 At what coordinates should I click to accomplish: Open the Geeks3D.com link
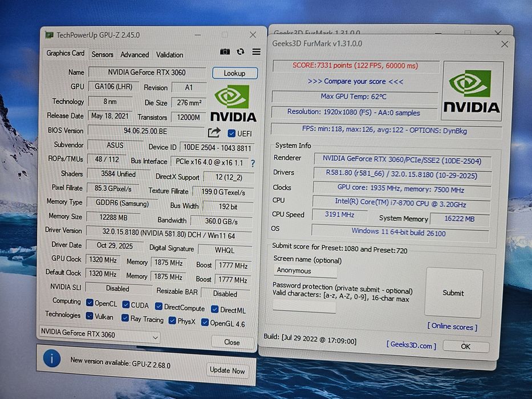(411, 345)
